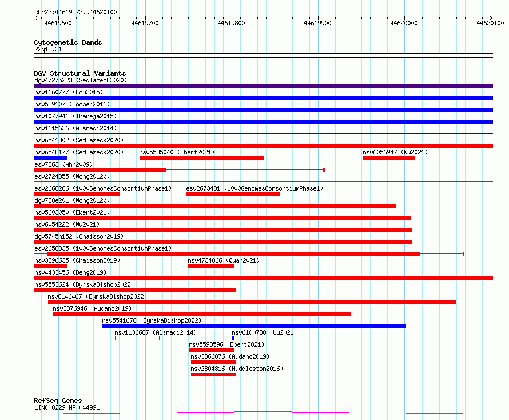Click the purple dgv4727n223 variant bar
Image resolution: width=509 pixels, height=420 pixels.
pos(263,86)
